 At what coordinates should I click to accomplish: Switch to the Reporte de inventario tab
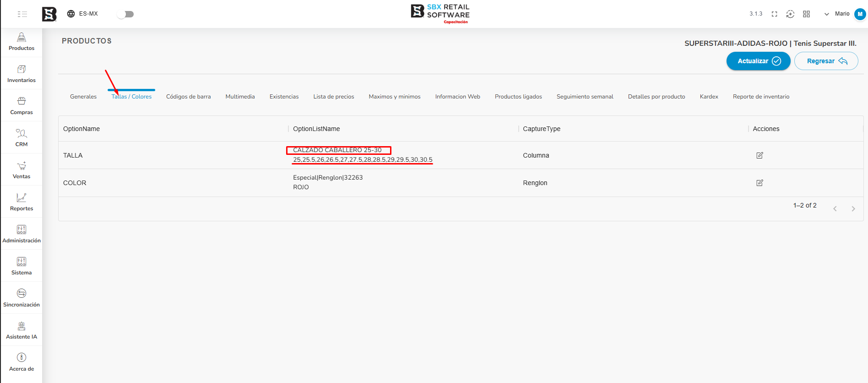click(x=761, y=97)
